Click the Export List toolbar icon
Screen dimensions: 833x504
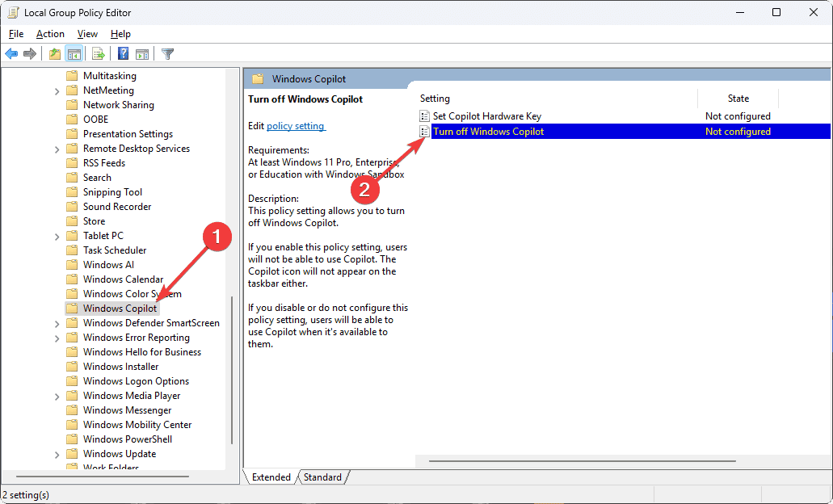pyautogui.click(x=99, y=53)
